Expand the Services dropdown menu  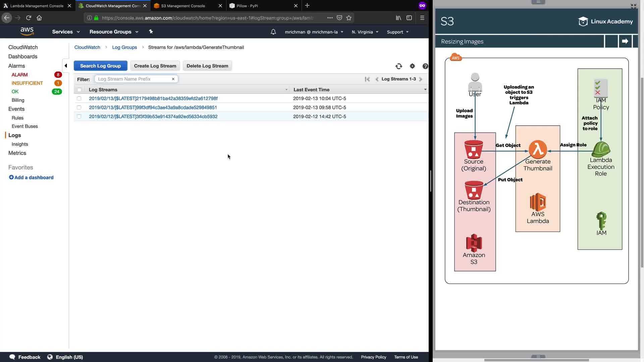(x=66, y=32)
